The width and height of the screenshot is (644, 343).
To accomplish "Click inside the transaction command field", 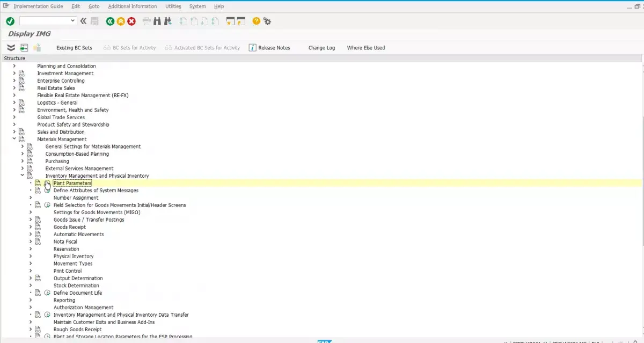I will coord(44,21).
